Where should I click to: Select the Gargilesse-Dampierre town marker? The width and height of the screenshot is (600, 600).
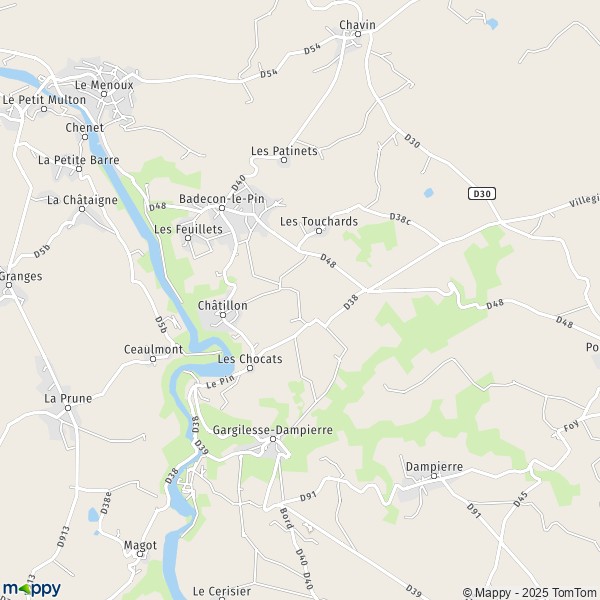[273, 439]
